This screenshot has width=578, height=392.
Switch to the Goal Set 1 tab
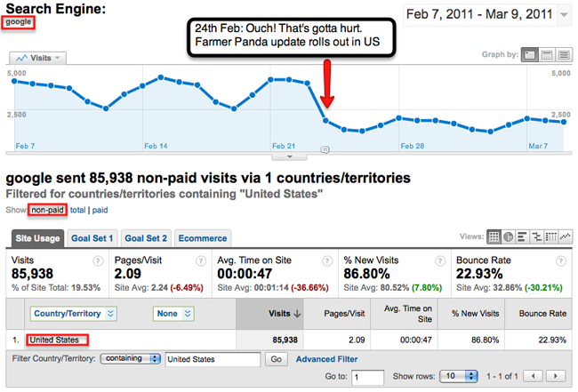(92, 238)
